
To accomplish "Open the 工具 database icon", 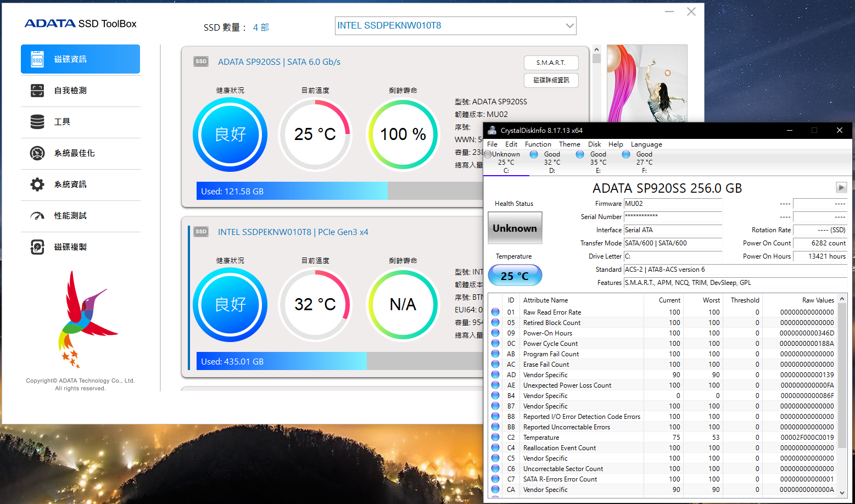I will tap(37, 122).
